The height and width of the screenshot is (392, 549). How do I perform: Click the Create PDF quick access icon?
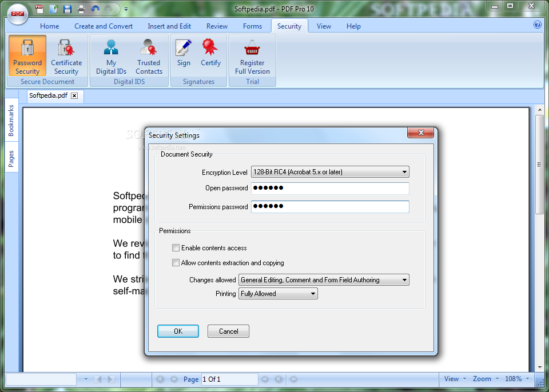point(39,9)
